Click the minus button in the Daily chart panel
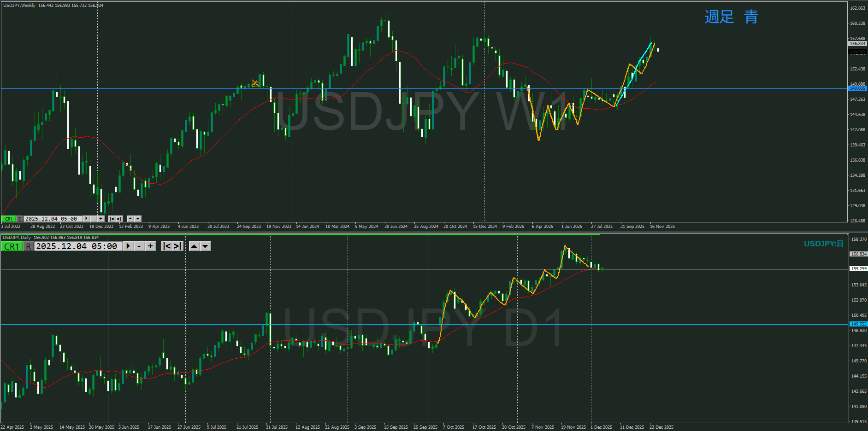This screenshot has height=431, width=868. 139,246
